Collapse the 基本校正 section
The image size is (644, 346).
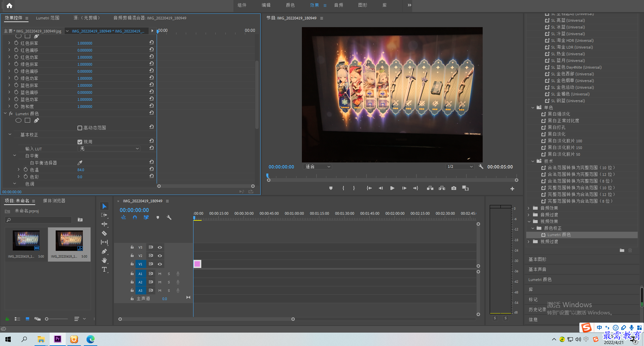pos(10,135)
